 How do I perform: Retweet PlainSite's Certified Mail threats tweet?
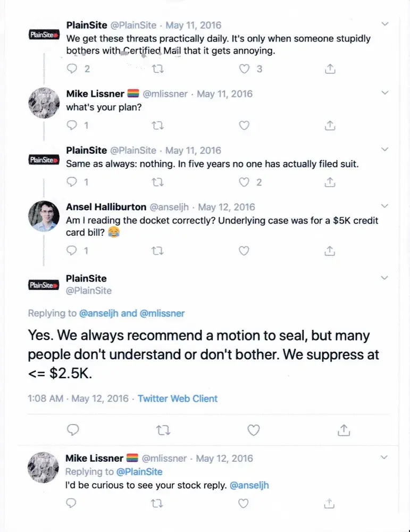click(x=158, y=69)
